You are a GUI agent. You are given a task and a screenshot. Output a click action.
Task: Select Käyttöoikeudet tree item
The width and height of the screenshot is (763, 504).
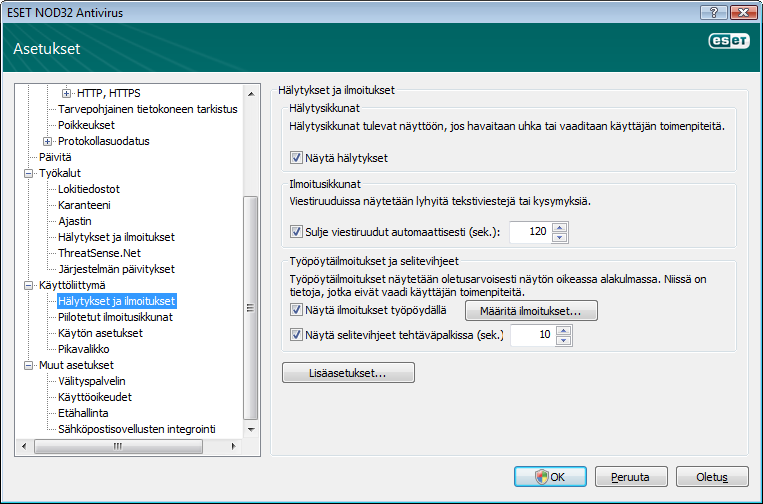[95, 397]
